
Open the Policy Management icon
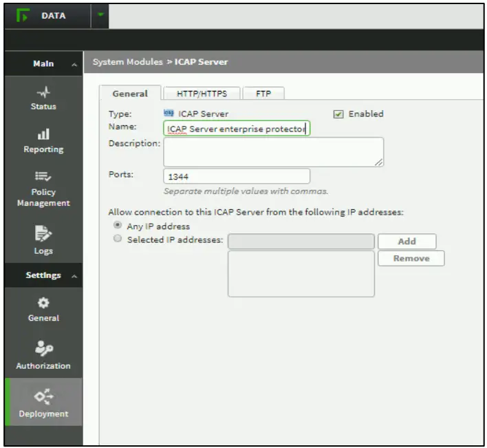tap(43, 176)
